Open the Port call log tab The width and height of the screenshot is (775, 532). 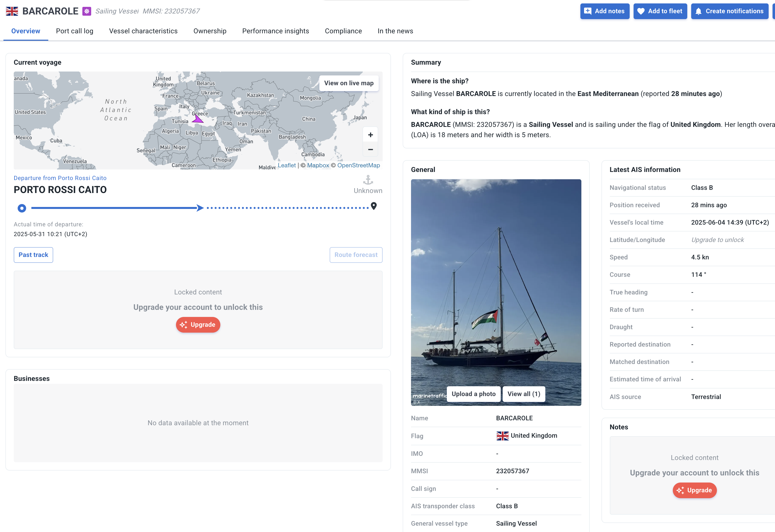[x=74, y=31]
